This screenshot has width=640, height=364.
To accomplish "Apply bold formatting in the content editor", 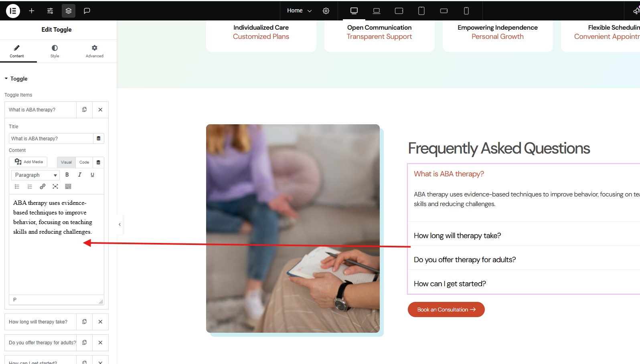I will pos(67,175).
